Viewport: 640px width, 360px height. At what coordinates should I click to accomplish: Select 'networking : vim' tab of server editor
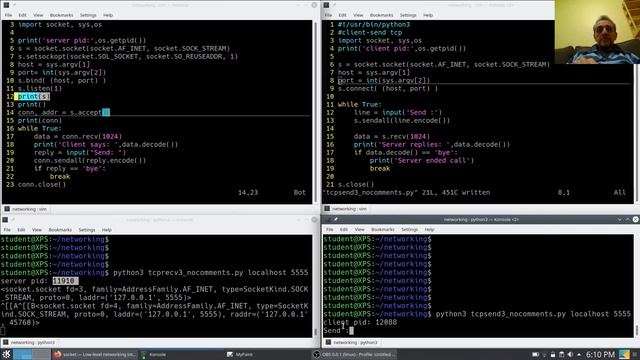(x=26, y=209)
